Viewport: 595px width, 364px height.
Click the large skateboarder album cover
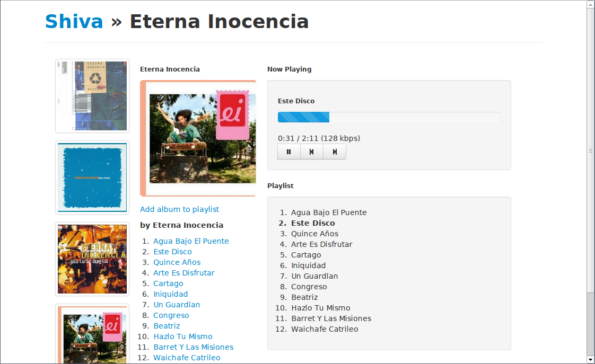coord(198,138)
